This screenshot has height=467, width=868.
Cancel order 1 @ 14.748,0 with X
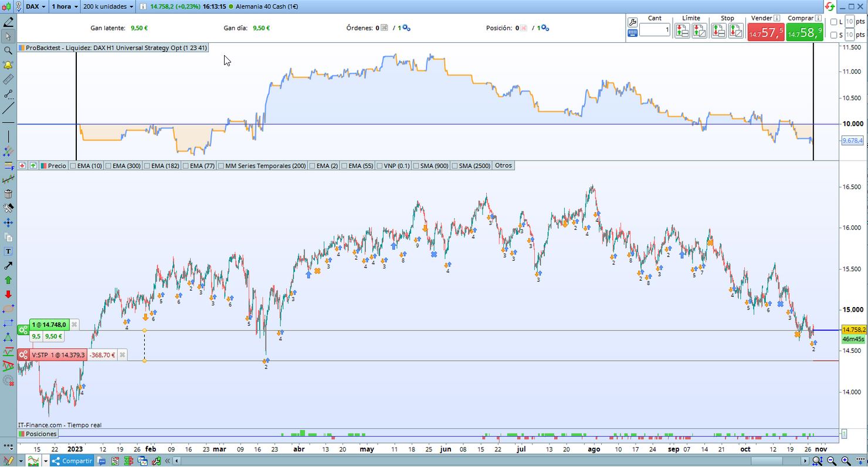[x=74, y=325]
